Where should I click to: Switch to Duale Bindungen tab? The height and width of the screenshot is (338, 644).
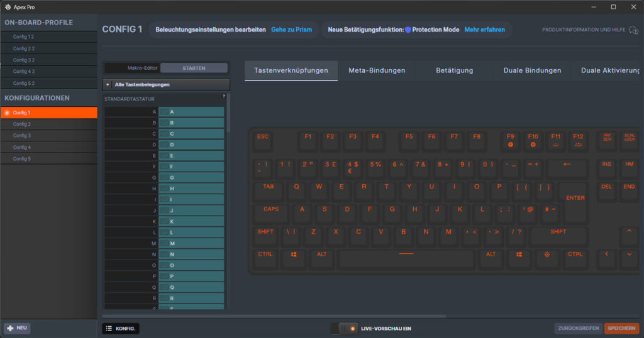(x=532, y=70)
